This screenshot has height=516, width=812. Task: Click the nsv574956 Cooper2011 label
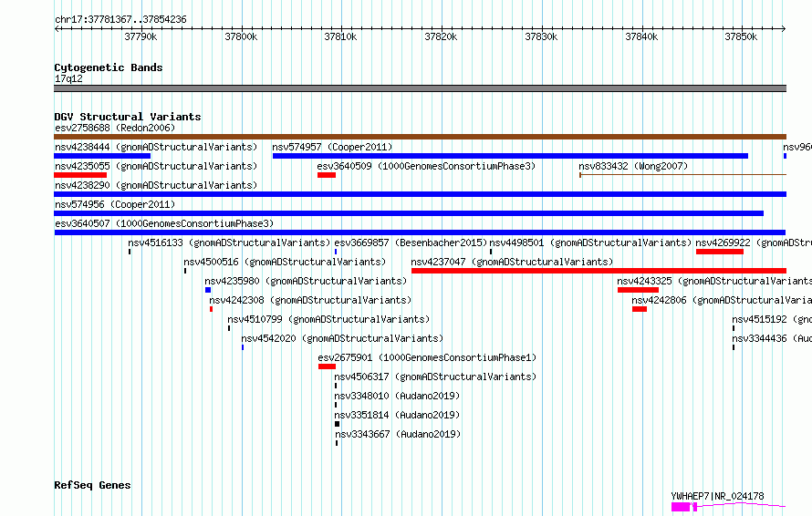[x=115, y=204]
